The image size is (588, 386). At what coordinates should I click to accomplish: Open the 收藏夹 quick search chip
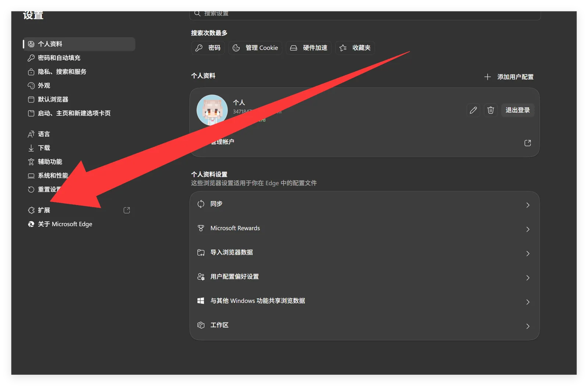[355, 48]
